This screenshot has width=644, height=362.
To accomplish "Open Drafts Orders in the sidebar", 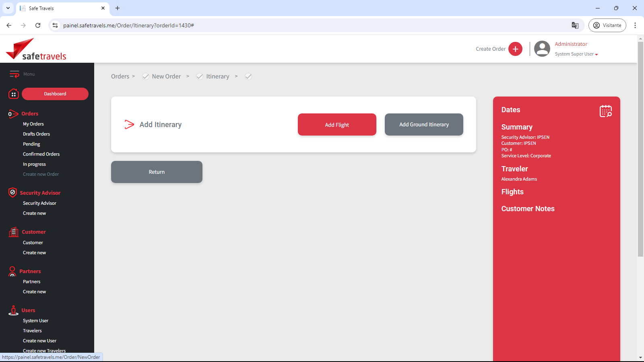I will 37,134.
